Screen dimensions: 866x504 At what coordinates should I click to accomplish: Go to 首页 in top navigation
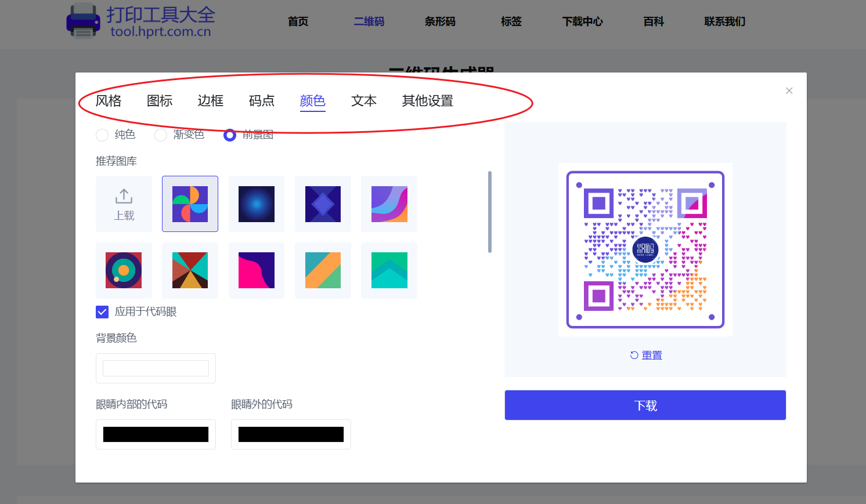pos(298,21)
